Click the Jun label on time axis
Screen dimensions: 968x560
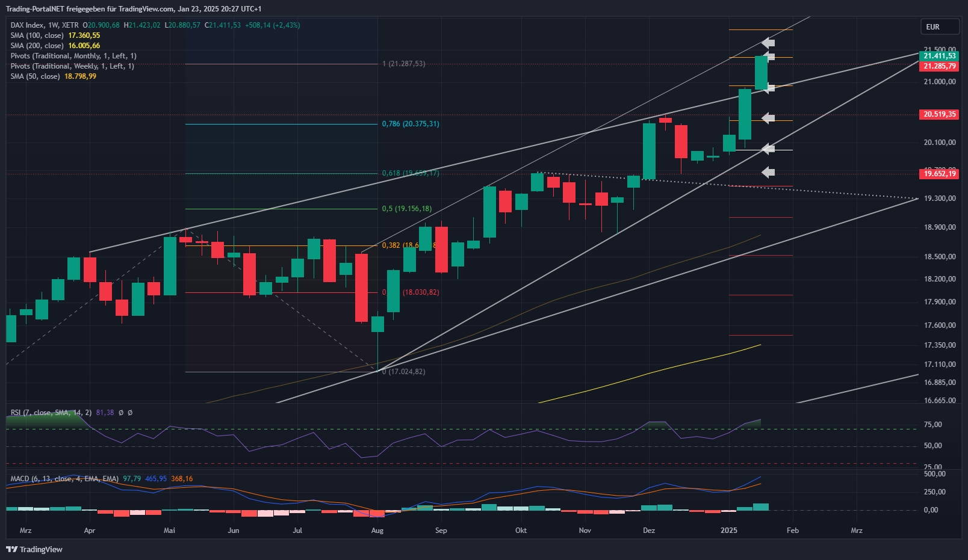[x=234, y=531]
